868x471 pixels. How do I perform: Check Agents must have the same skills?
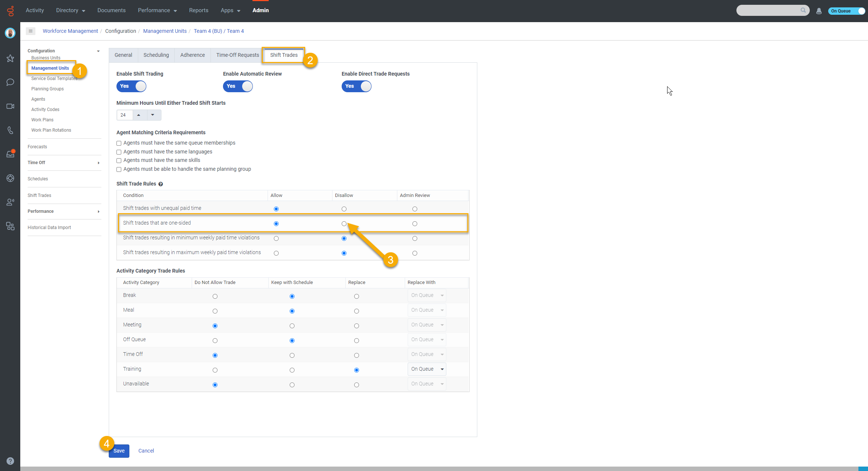pos(119,160)
